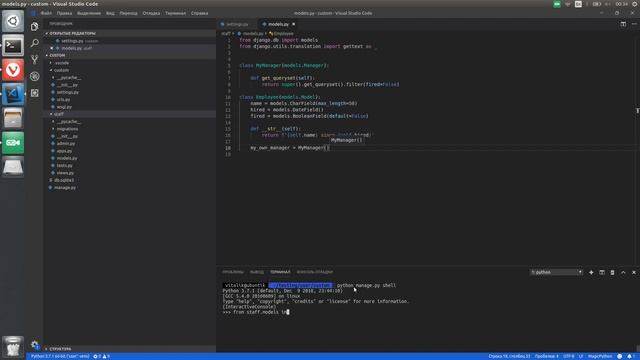Click line and column indicator in status bar

pos(509,356)
